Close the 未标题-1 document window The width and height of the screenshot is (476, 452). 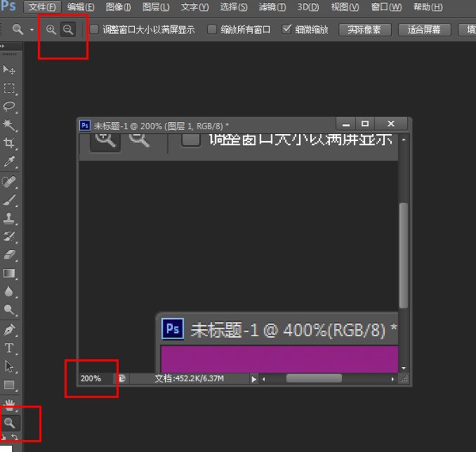pyautogui.click(x=390, y=124)
